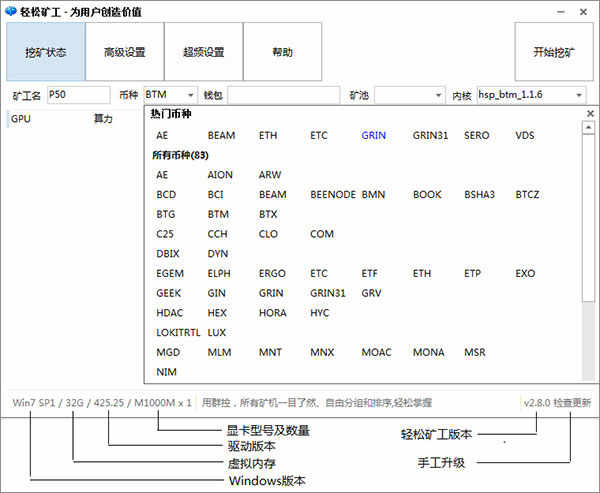Choose BTM in the all coins list

coord(218,214)
